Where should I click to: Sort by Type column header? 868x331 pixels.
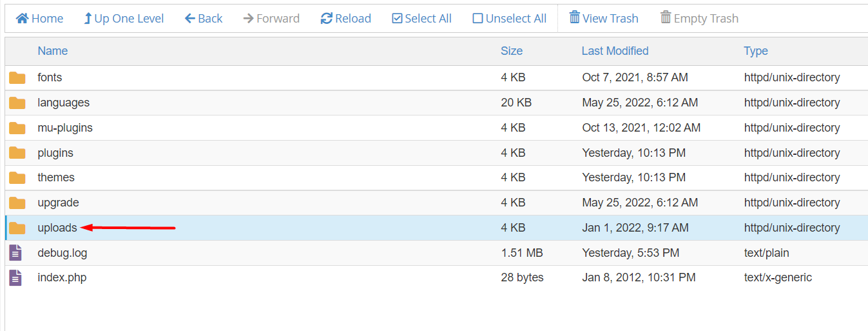[x=755, y=51]
